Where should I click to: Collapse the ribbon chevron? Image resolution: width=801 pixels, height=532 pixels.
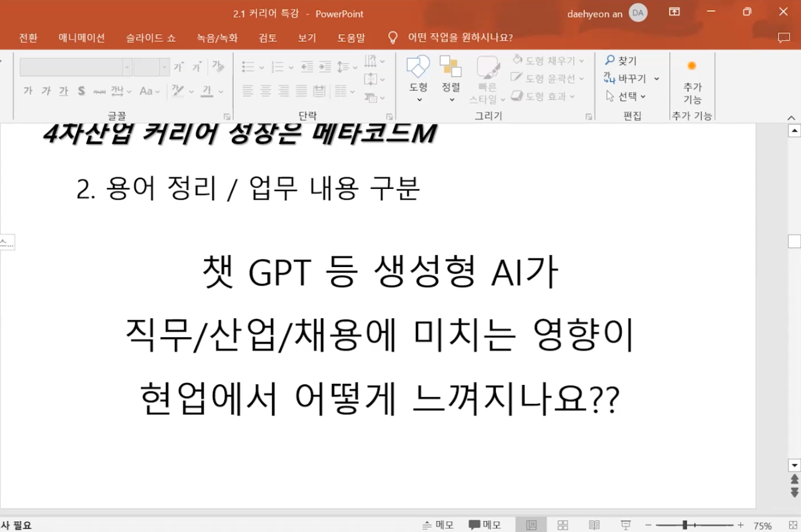[791, 118]
